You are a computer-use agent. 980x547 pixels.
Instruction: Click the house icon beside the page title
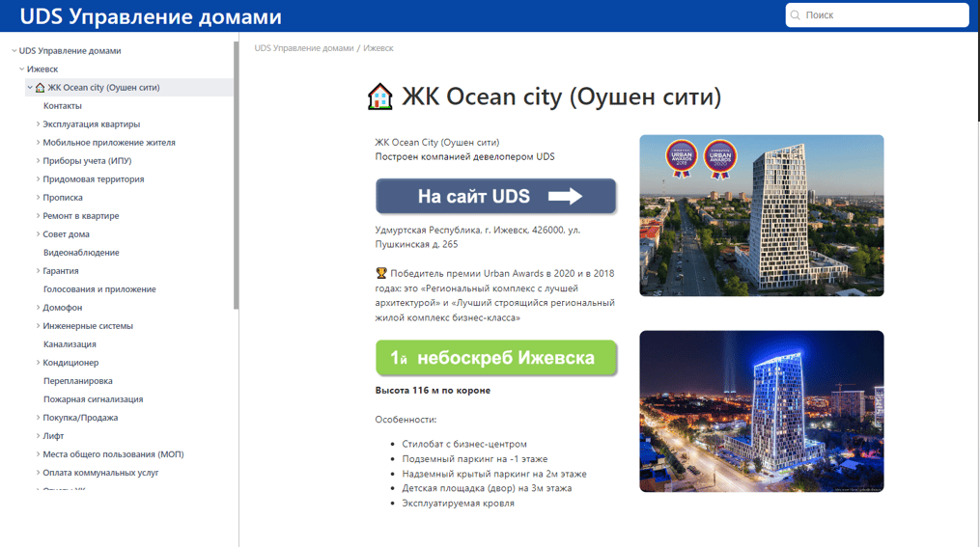pos(380,96)
